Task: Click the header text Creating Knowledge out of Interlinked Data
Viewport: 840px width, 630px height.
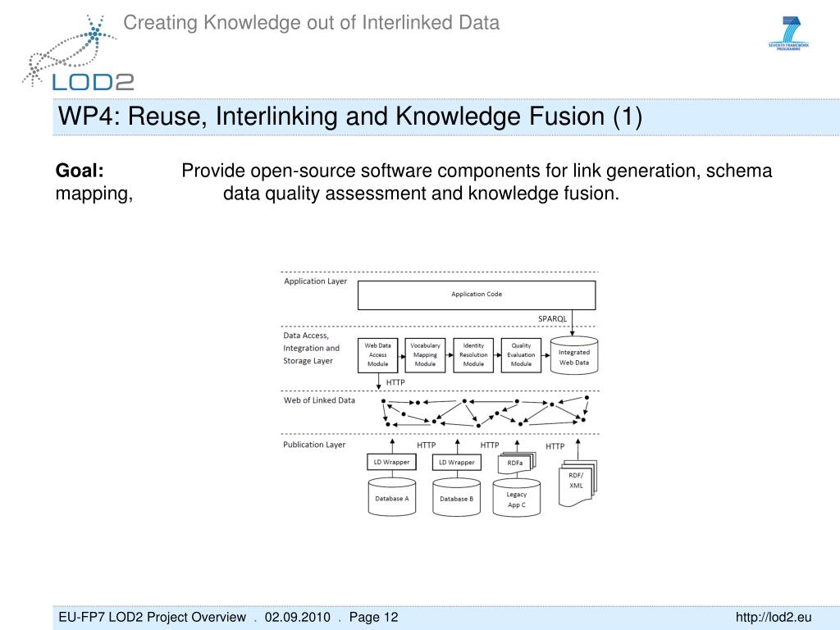Action: pyautogui.click(x=311, y=22)
